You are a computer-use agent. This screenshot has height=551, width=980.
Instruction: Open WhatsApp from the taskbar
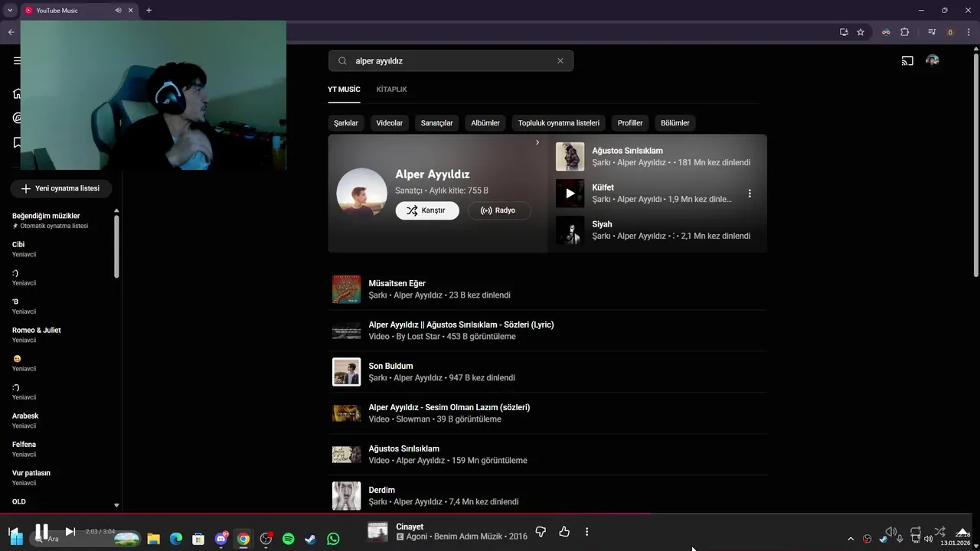click(x=333, y=539)
